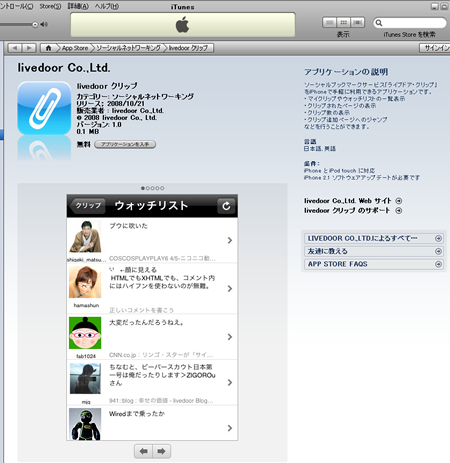Screen dimensions: 450x463
Task: Click the home icon in breadcrumb
Action: [48, 48]
